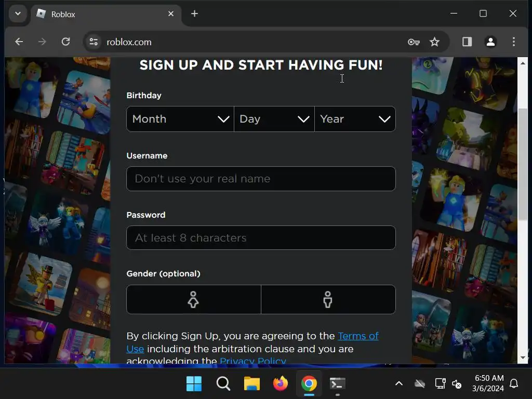Open the terminal taskbar icon
The height and width of the screenshot is (399, 532).
[338, 384]
